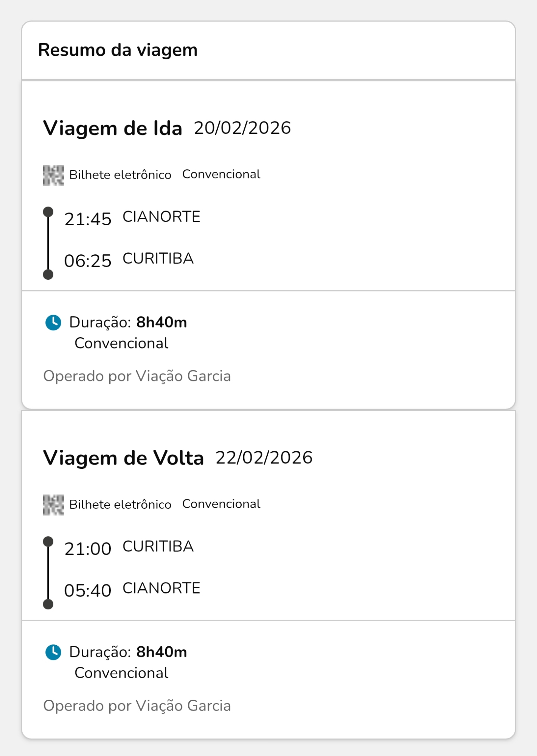Screen dimensions: 537x756
Task: Select the Resumo da viagem header
Action: pos(118,50)
